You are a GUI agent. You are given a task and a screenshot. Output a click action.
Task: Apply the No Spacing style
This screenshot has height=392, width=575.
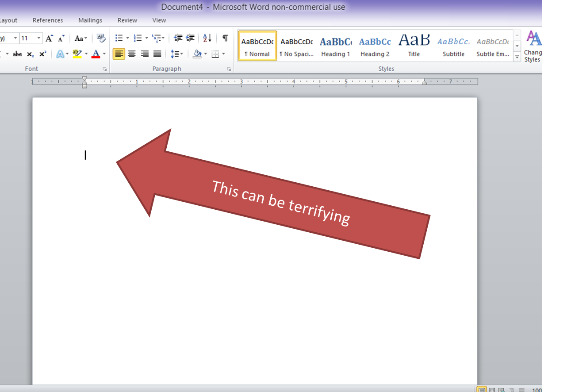(x=296, y=46)
